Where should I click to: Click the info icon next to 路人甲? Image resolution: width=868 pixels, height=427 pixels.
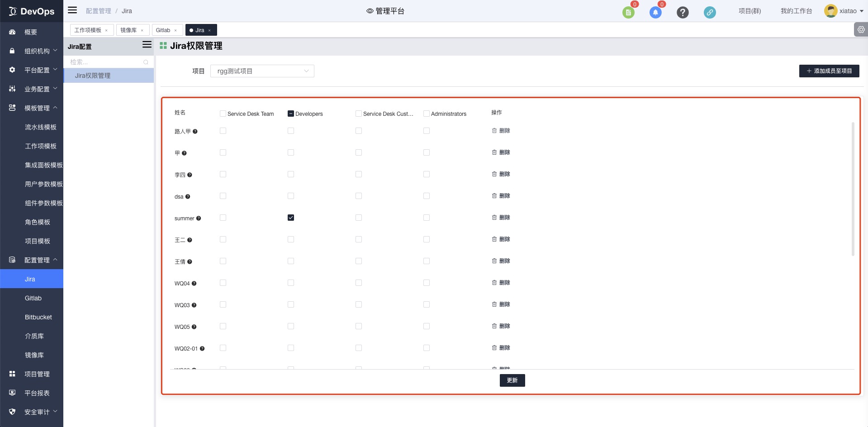click(195, 131)
